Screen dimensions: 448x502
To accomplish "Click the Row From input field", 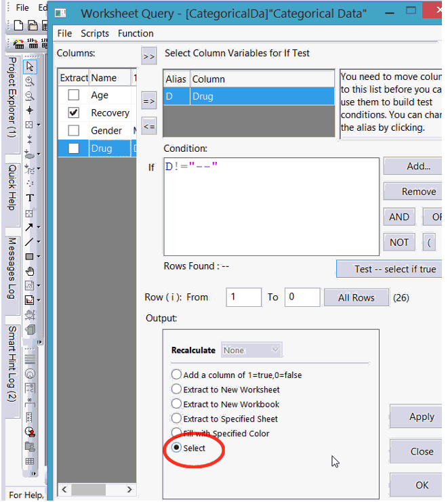I will [243, 297].
